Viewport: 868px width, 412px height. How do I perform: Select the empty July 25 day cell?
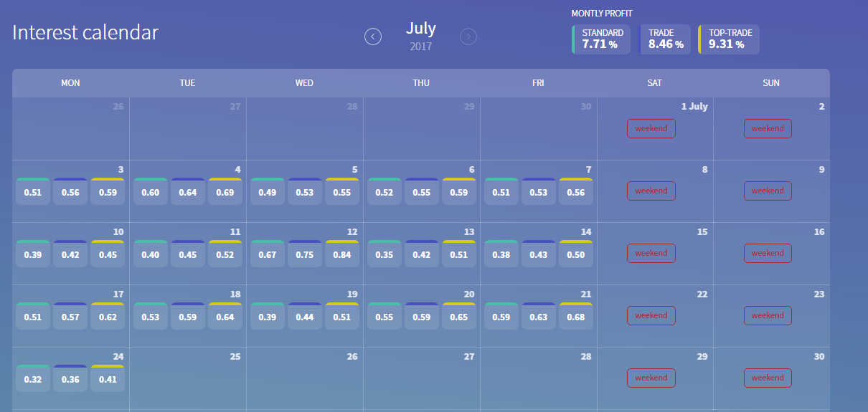click(x=187, y=380)
